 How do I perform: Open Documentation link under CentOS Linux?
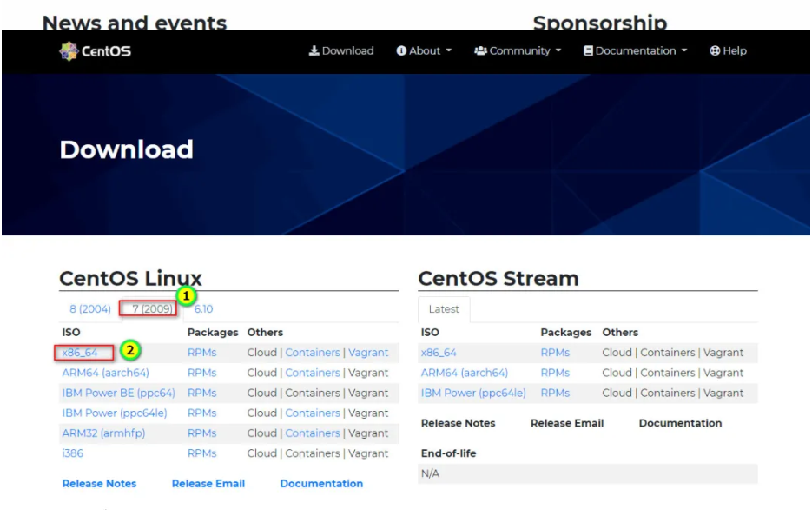coord(321,484)
